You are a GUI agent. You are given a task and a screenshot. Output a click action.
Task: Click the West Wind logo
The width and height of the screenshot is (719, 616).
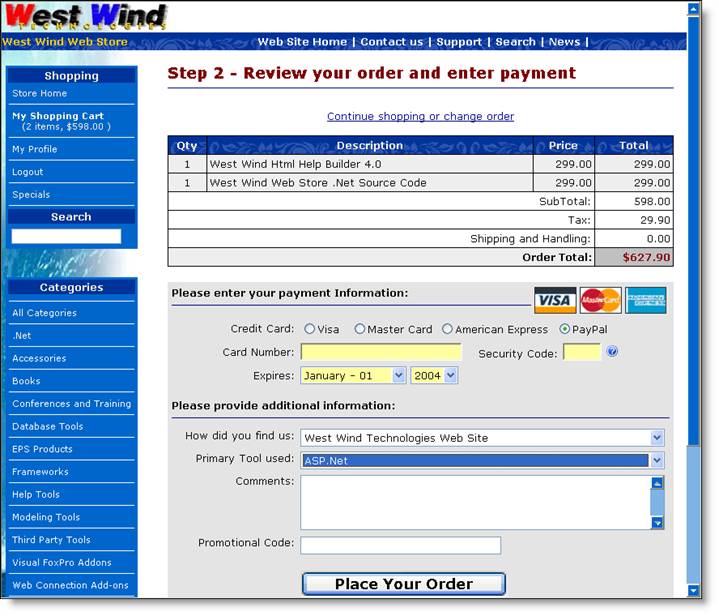click(x=86, y=17)
